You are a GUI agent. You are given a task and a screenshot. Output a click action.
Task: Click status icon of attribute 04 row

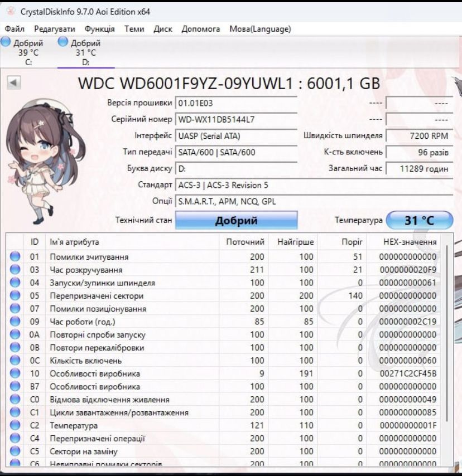click(x=15, y=283)
